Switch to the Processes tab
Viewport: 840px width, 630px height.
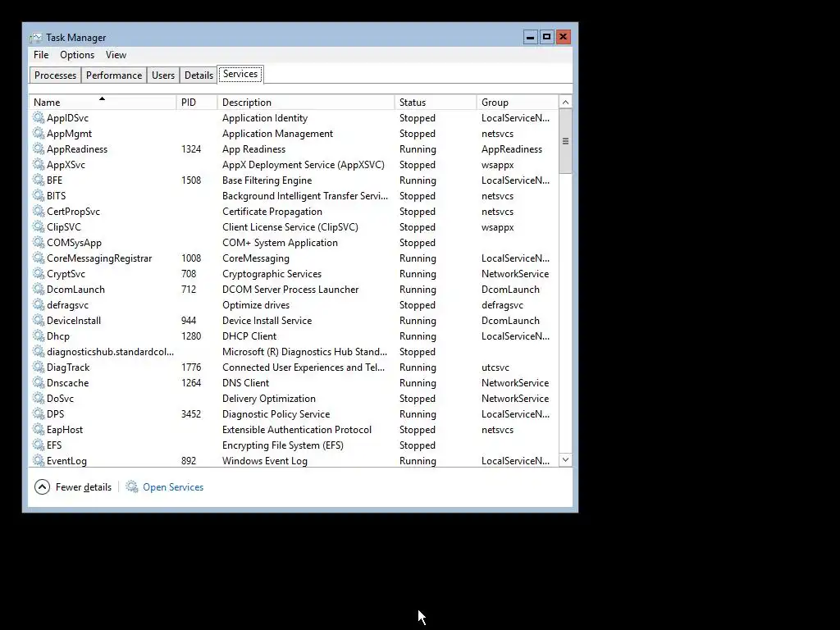[x=55, y=75]
